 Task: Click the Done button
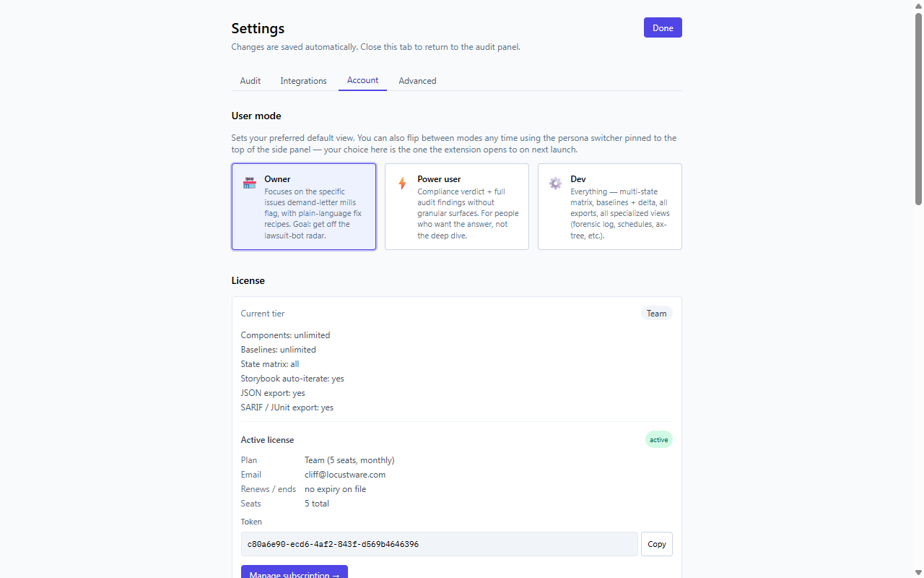click(x=663, y=27)
